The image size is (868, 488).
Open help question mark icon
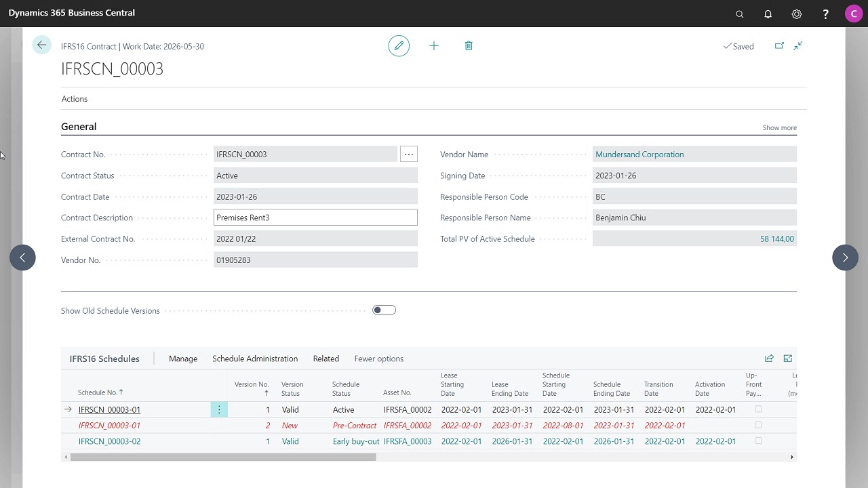click(x=825, y=14)
